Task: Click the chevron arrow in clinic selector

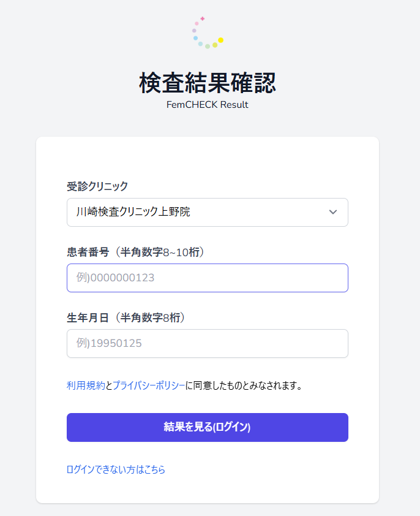Action: pos(333,212)
